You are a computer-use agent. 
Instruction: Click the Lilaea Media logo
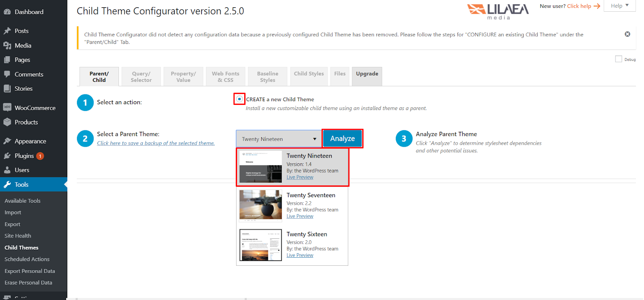click(498, 11)
